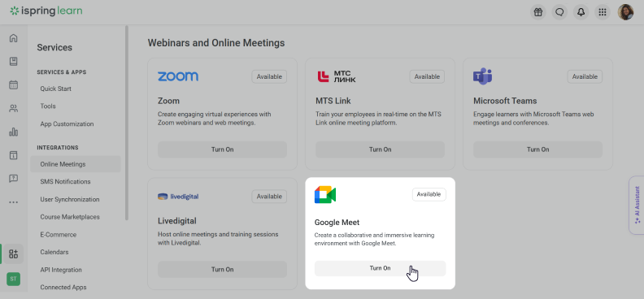Turn on the Microsoft Teams integration
The image size is (644, 299).
tap(537, 149)
